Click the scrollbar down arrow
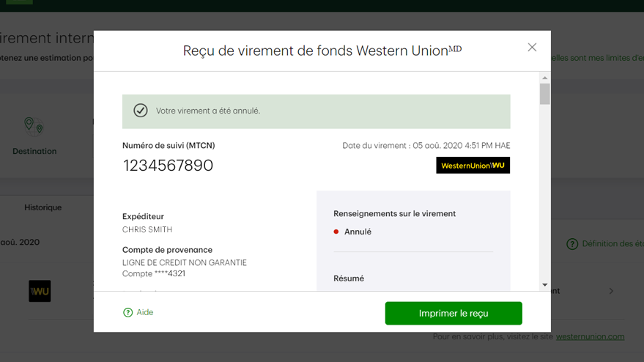 point(544,285)
